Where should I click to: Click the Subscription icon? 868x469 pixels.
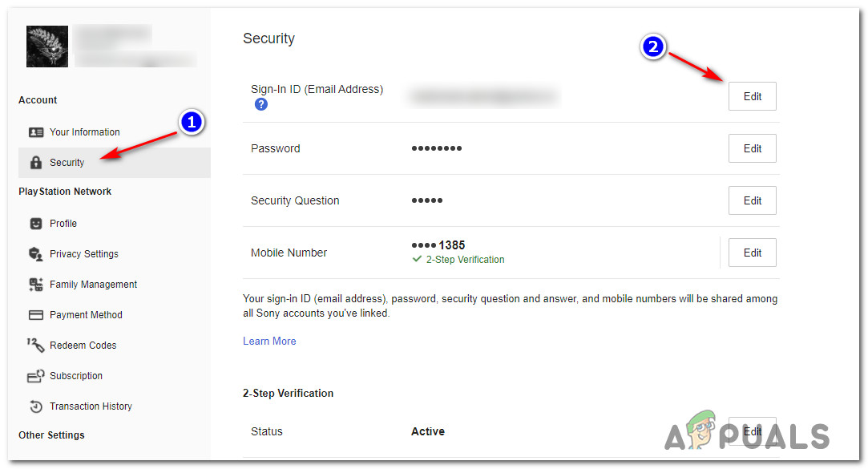(36, 376)
